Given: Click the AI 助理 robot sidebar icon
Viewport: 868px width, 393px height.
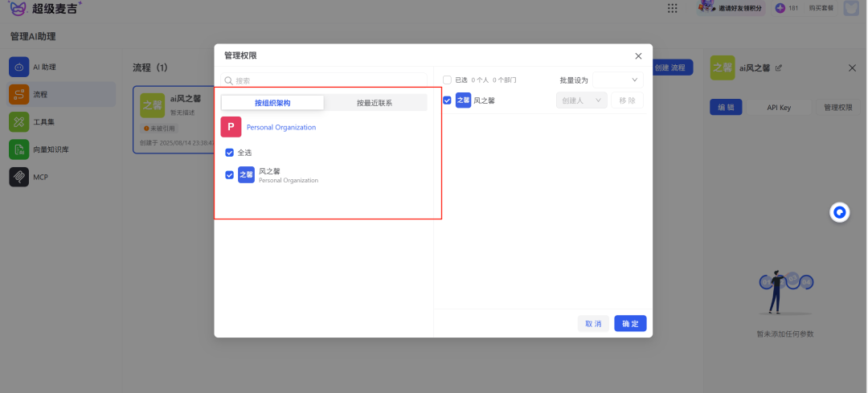Looking at the screenshot, I should tap(19, 68).
